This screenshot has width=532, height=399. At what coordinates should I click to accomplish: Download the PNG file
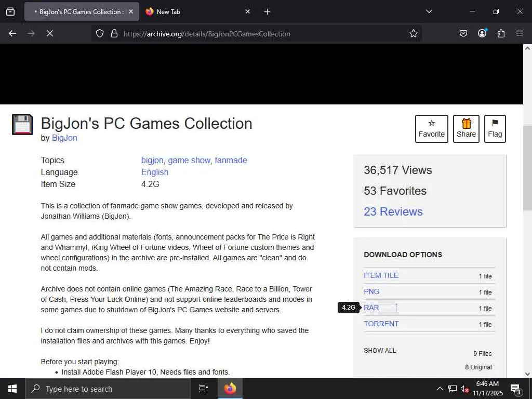371,291
